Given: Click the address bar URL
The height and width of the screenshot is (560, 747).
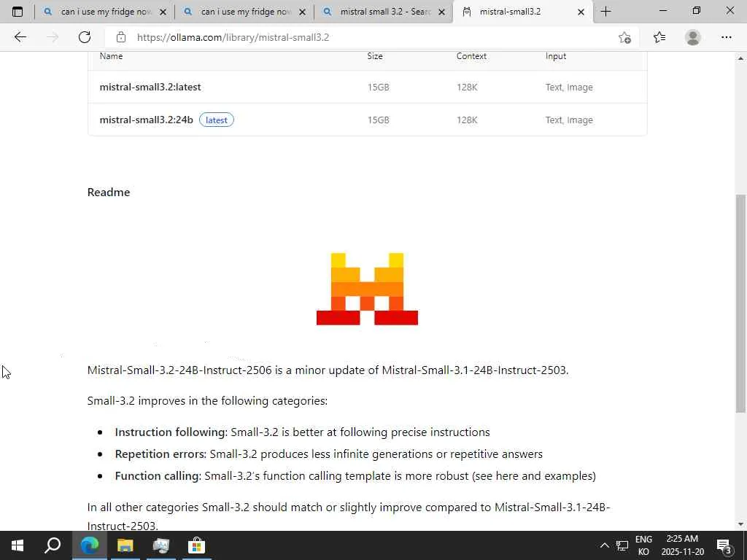Looking at the screenshot, I should tap(233, 37).
